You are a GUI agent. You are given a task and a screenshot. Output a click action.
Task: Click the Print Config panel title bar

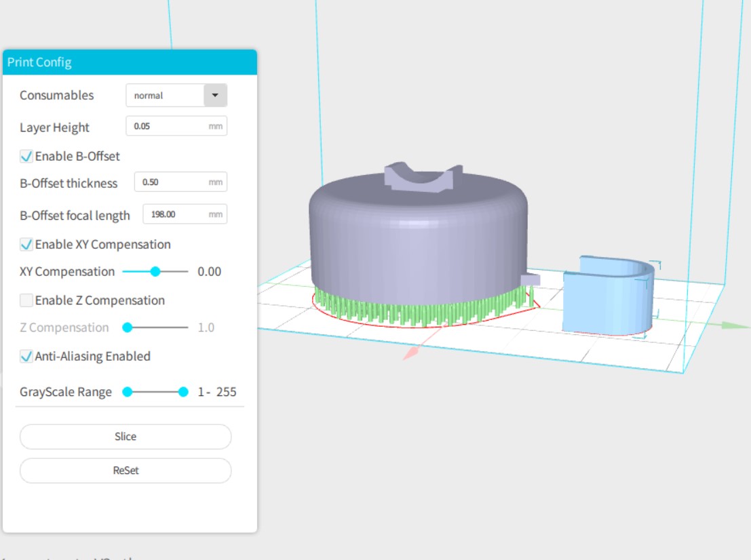tap(130, 62)
